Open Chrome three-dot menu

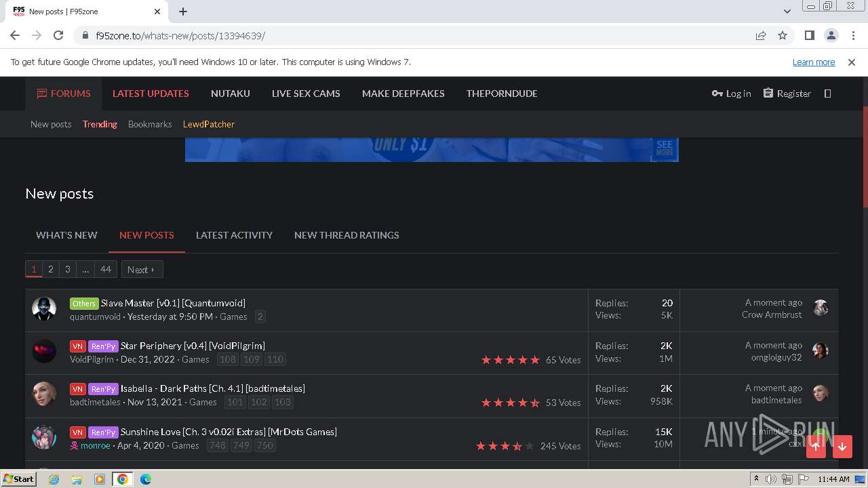[852, 35]
